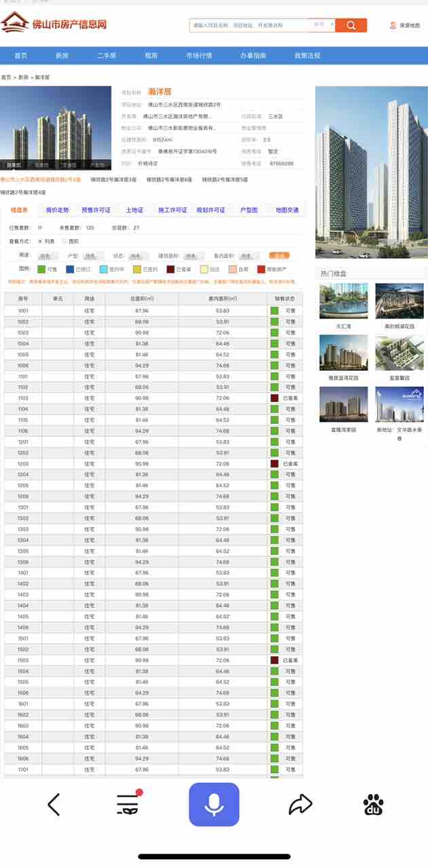The height and width of the screenshot is (868, 428).
Task: Tap the share arrow icon
Action: (x=300, y=805)
